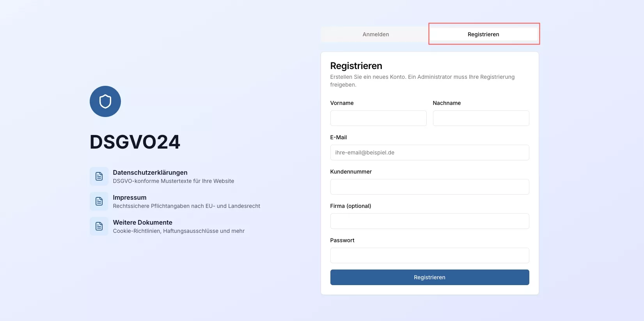Click the Kundennummer field label
Viewport: 644px width, 321px height.
(x=351, y=172)
